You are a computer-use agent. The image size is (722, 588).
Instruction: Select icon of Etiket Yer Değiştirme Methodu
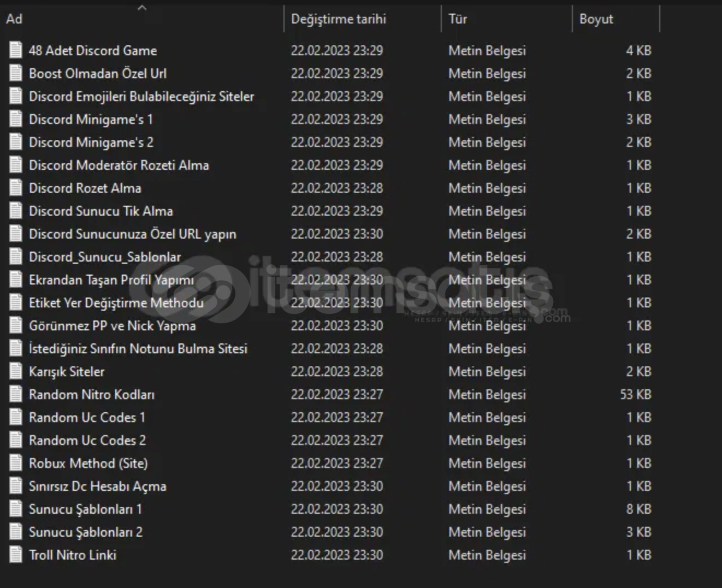tap(16, 302)
